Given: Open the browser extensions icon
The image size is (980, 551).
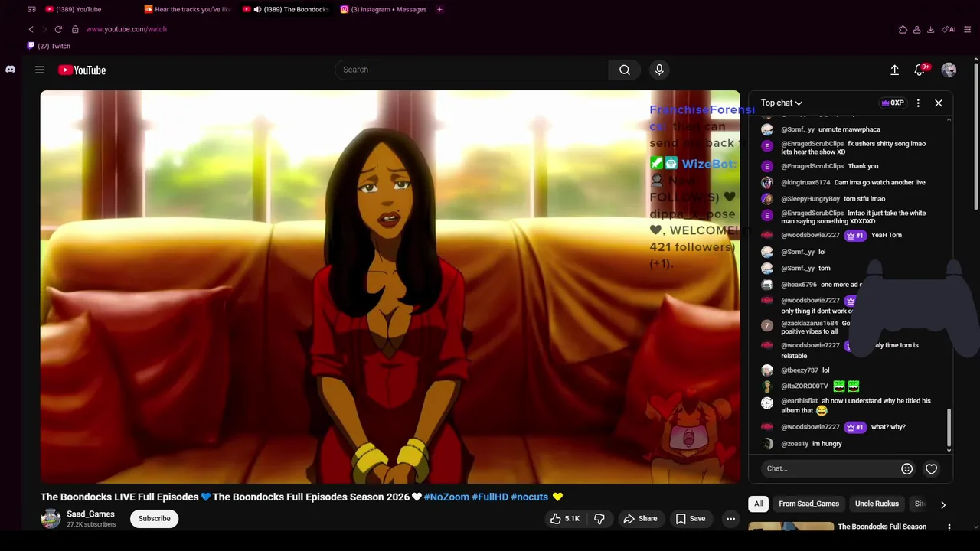Looking at the screenshot, I should 903,30.
